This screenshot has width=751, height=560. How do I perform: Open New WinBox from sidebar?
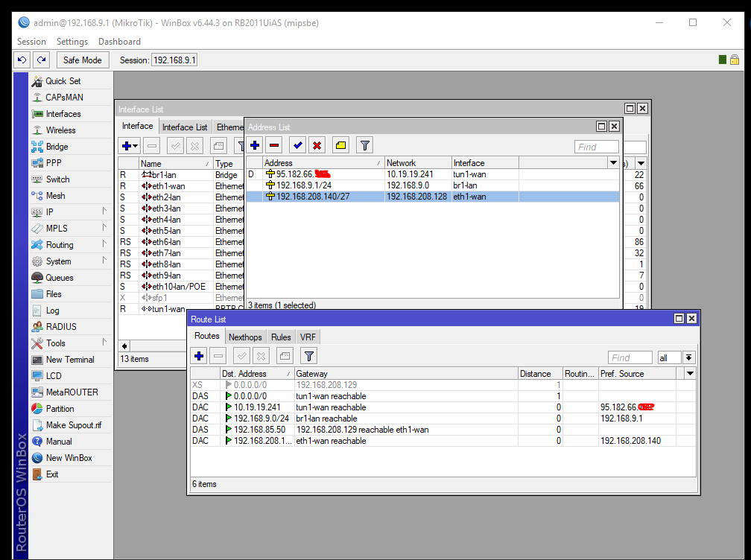point(69,458)
